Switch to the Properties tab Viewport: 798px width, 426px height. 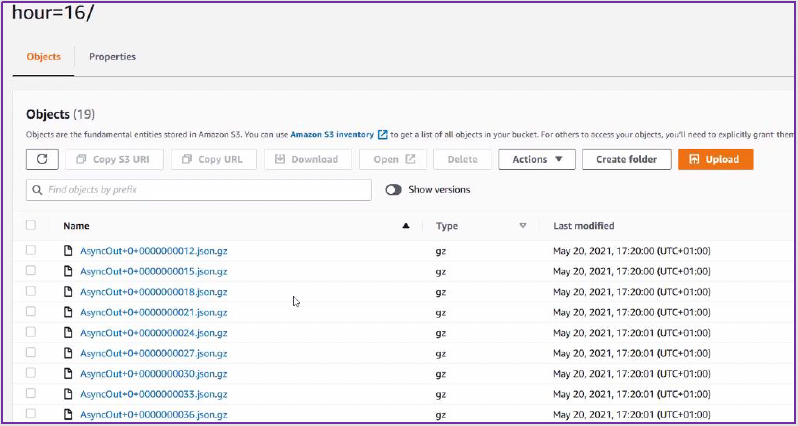click(x=112, y=57)
